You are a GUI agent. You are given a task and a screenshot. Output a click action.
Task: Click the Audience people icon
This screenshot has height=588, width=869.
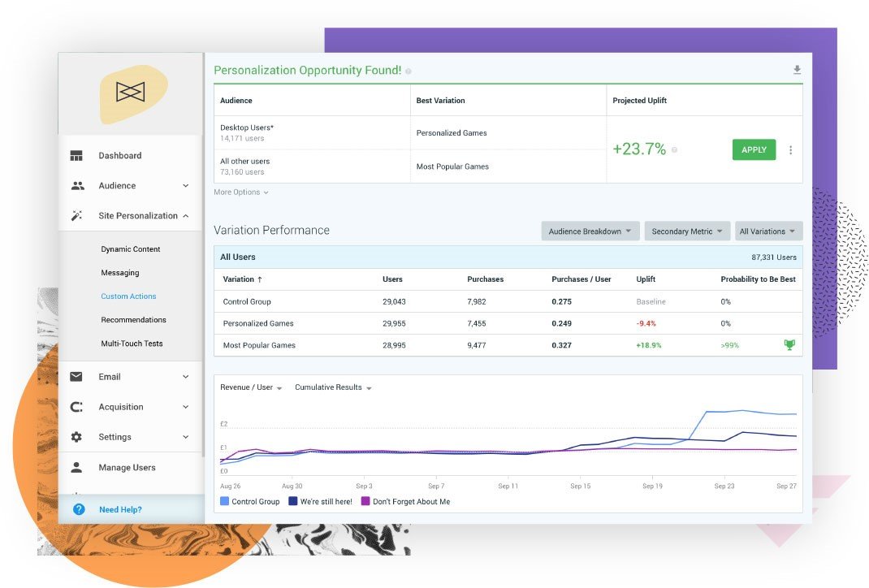(x=78, y=186)
